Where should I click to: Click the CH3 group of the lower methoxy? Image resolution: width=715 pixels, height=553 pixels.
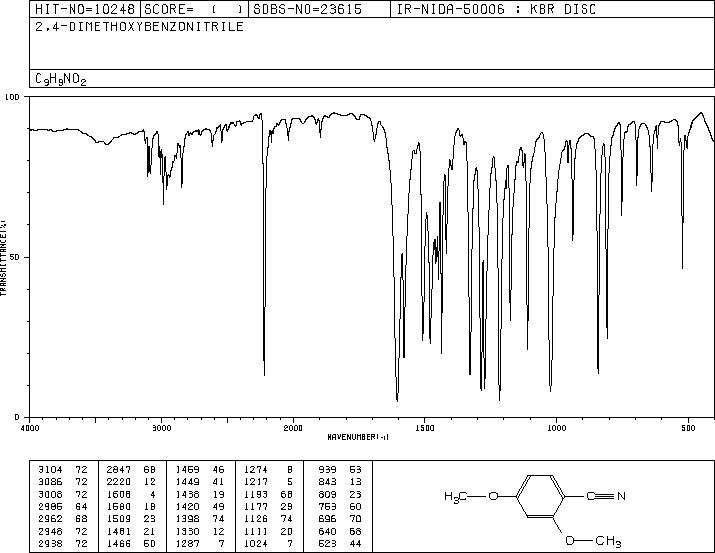[608, 542]
